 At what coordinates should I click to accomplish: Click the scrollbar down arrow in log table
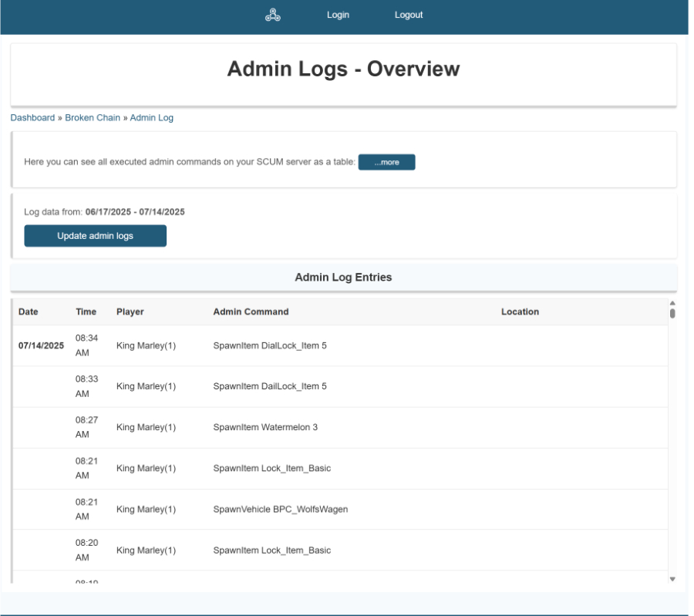[672, 578]
